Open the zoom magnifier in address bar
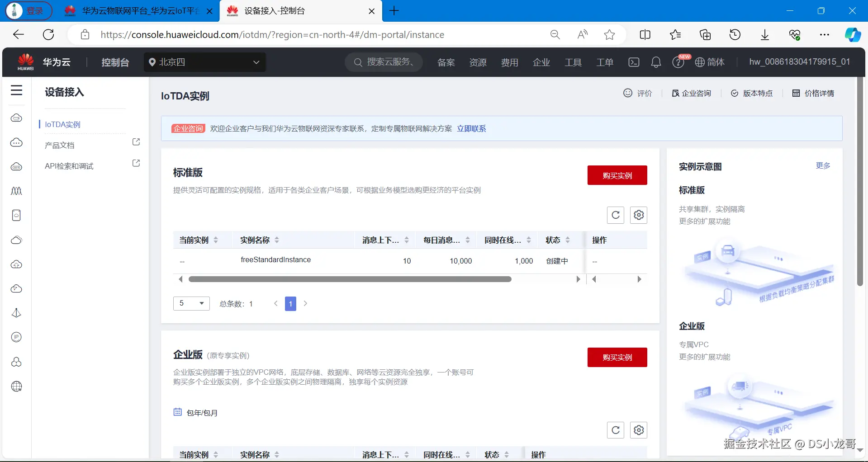This screenshot has height=462, width=868. [x=555, y=35]
